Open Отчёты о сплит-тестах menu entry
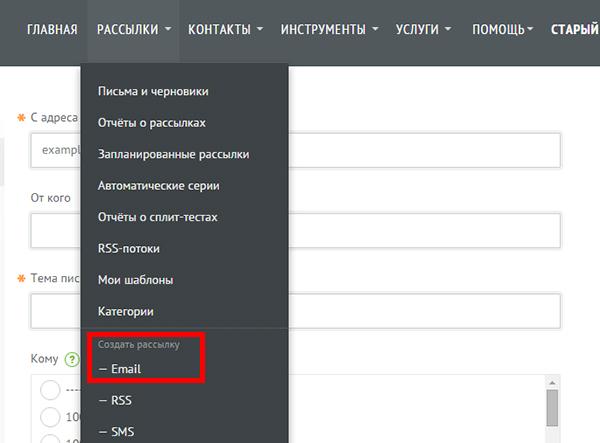Image resolution: width=600 pixels, height=443 pixels. click(158, 217)
